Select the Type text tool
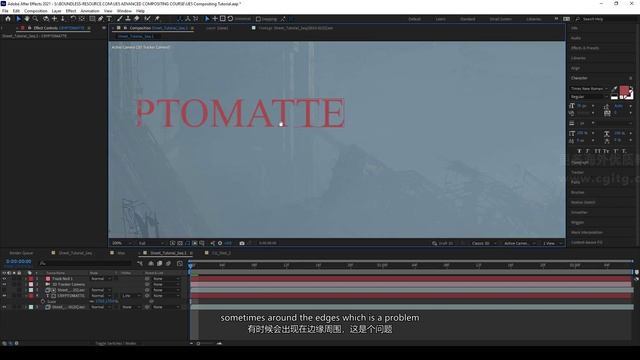Screen dimensions: 640x360 109,19
